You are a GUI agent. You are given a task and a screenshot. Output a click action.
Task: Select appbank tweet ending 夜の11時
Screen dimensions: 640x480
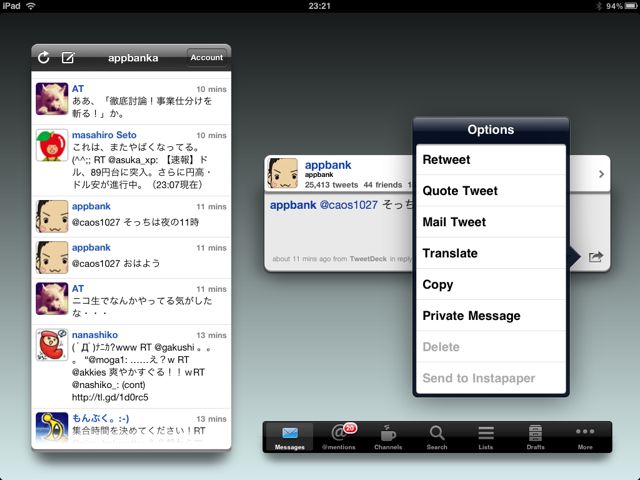point(131,217)
